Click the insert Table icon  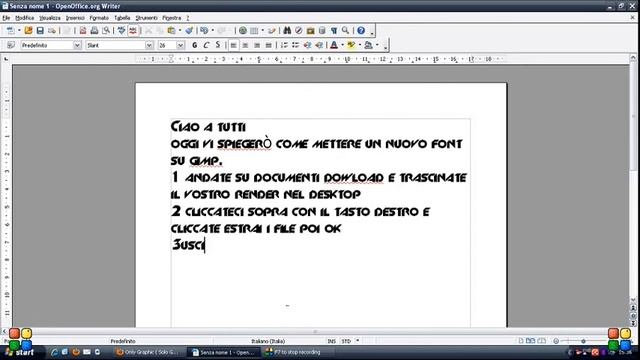(x=254, y=31)
